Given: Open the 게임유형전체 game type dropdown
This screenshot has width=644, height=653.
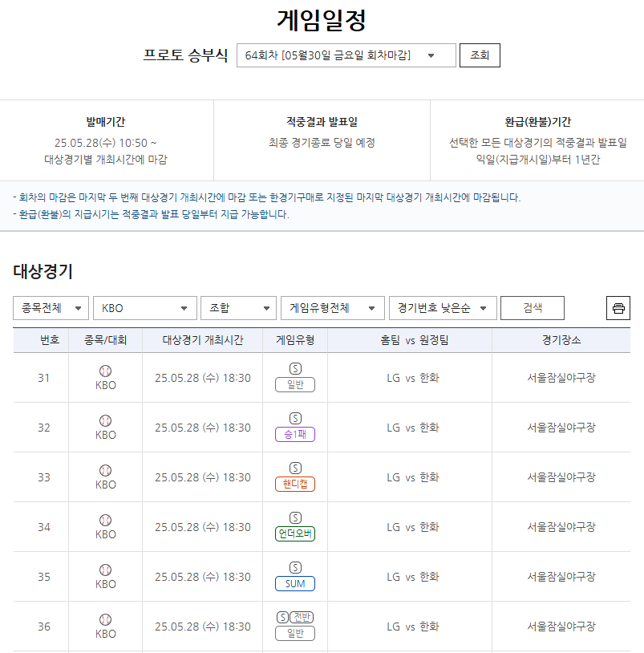Looking at the screenshot, I should pyautogui.click(x=332, y=307).
